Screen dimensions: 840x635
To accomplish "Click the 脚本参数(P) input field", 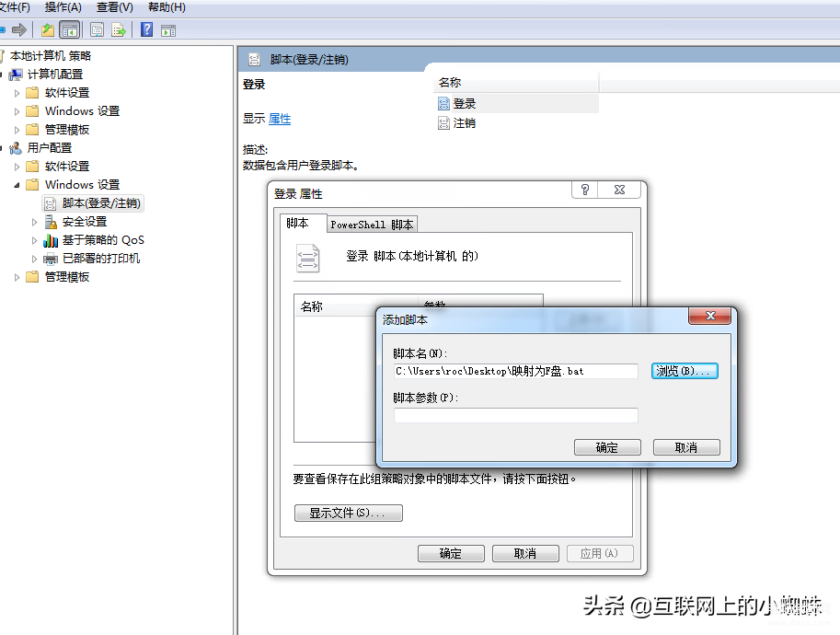I will click(x=515, y=415).
